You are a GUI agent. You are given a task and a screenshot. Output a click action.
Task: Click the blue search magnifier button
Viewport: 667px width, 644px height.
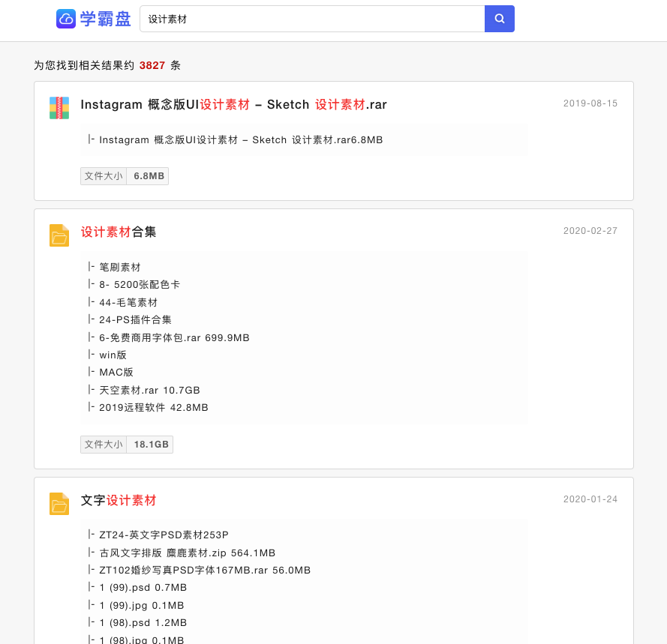coord(500,19)
